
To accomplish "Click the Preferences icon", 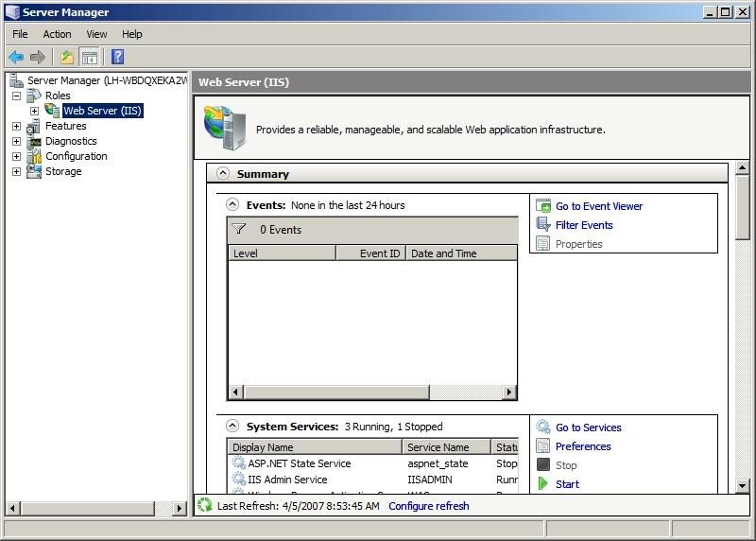I will pos(543,446).
